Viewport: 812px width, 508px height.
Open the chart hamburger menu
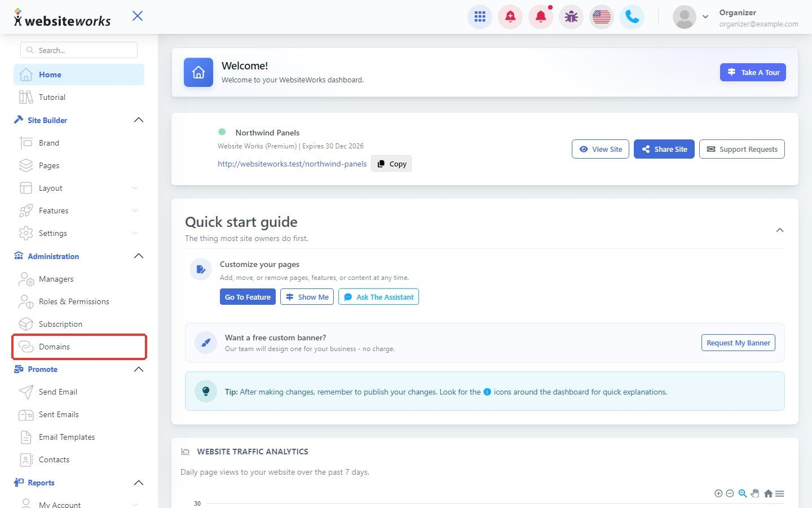point(780,493)
